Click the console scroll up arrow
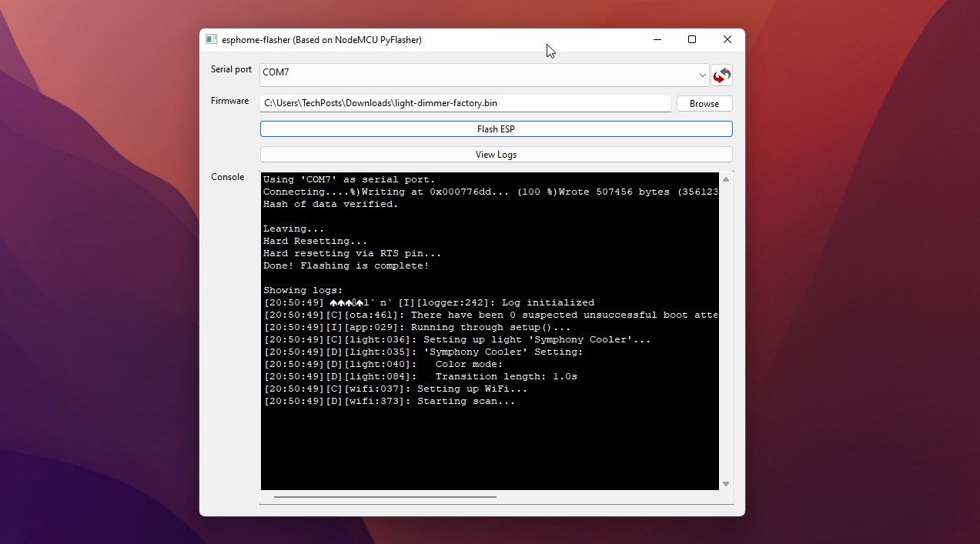 pyautogui.click(x=725, y=179)
